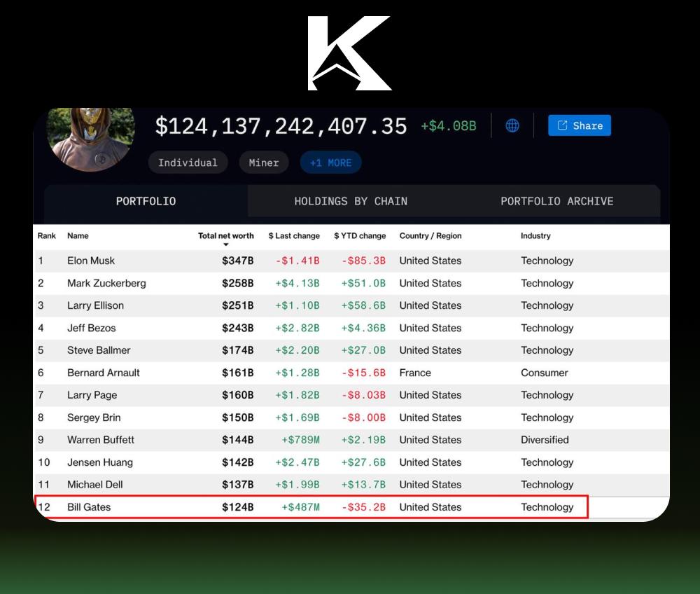The width and height of the screenshot is (700, 594).
Task: Click the Rank column header
Action: click(46, 236)
